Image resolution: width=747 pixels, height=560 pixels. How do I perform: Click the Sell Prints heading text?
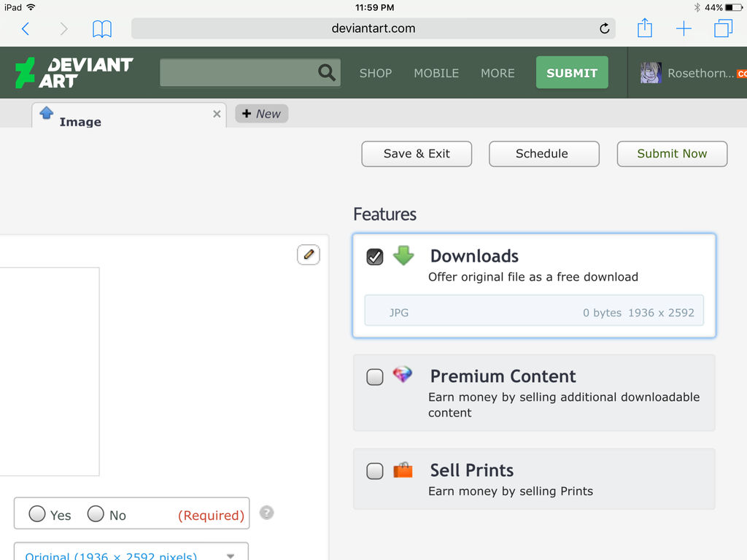point(472,470)
